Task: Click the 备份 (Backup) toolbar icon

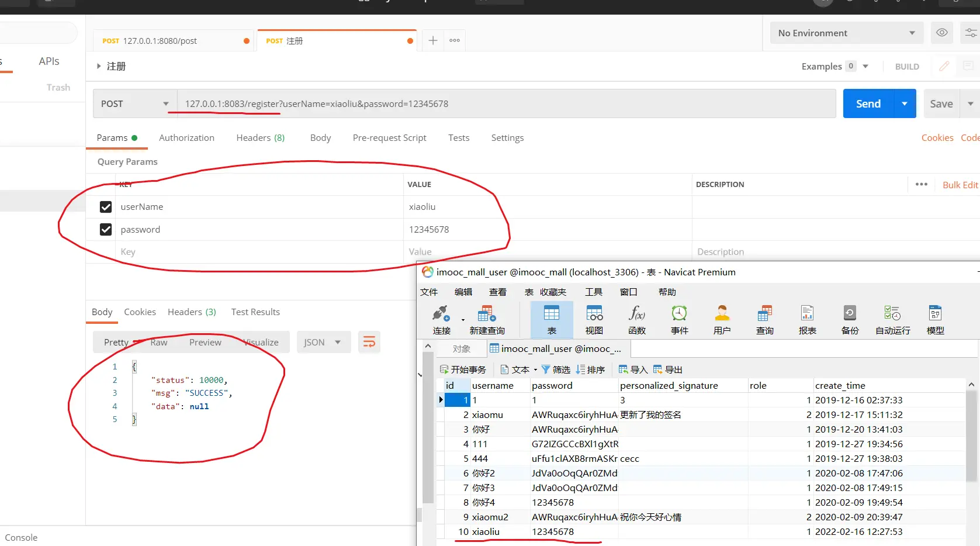Action: (x=850, y=314)
